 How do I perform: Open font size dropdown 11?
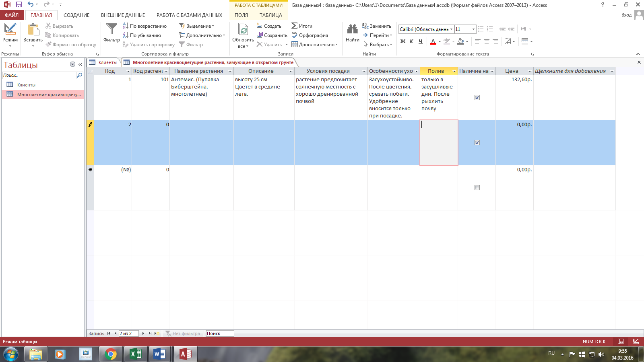coord(473,29)
